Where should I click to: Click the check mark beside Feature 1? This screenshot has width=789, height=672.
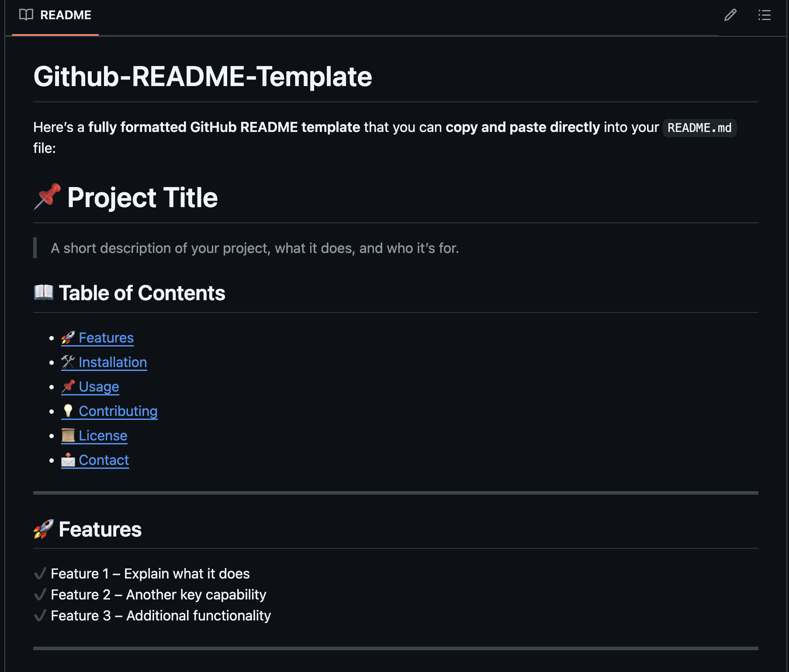tap(40, 573)
